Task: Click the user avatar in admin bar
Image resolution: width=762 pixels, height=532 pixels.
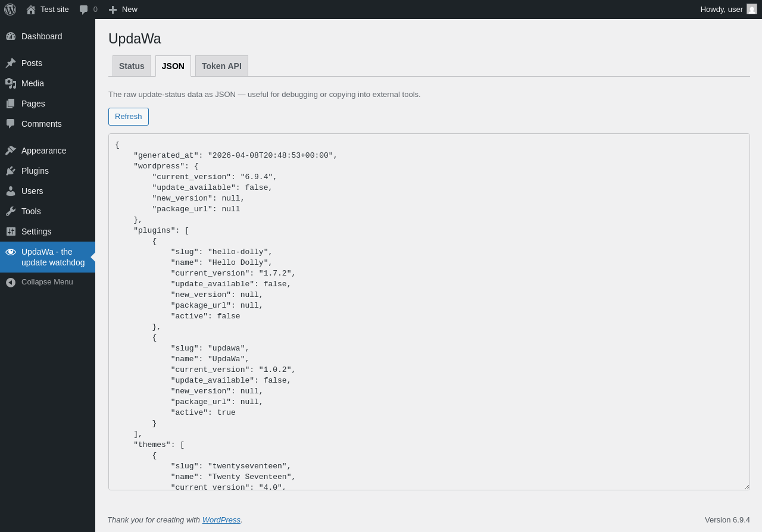Action: click(752, 10)
